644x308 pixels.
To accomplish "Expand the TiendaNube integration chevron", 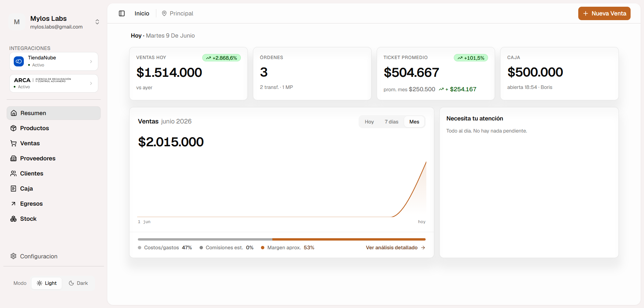I will (91, 61).
